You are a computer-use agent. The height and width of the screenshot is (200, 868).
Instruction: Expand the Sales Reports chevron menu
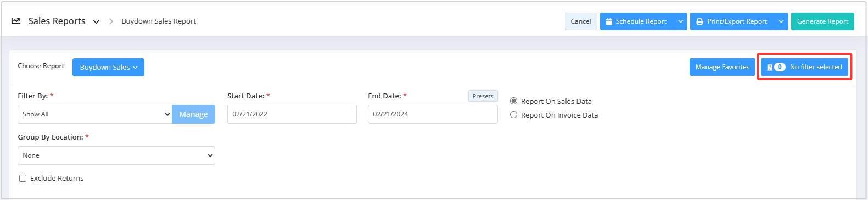(x=96, y=22)
